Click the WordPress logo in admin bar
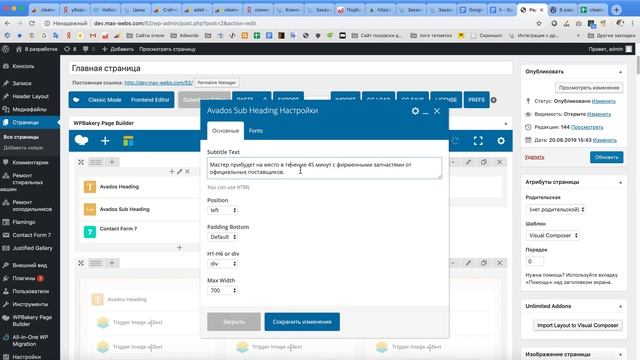640x360 pixels. (5, 49)
